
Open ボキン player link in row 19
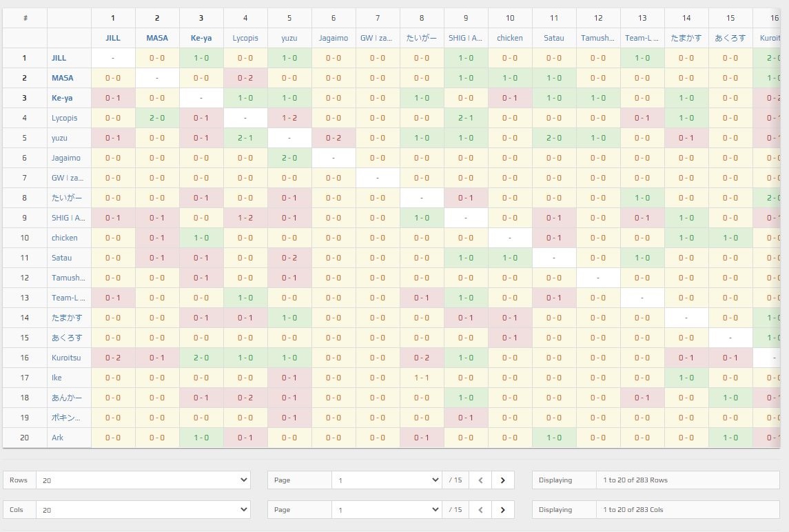[65, 418]
